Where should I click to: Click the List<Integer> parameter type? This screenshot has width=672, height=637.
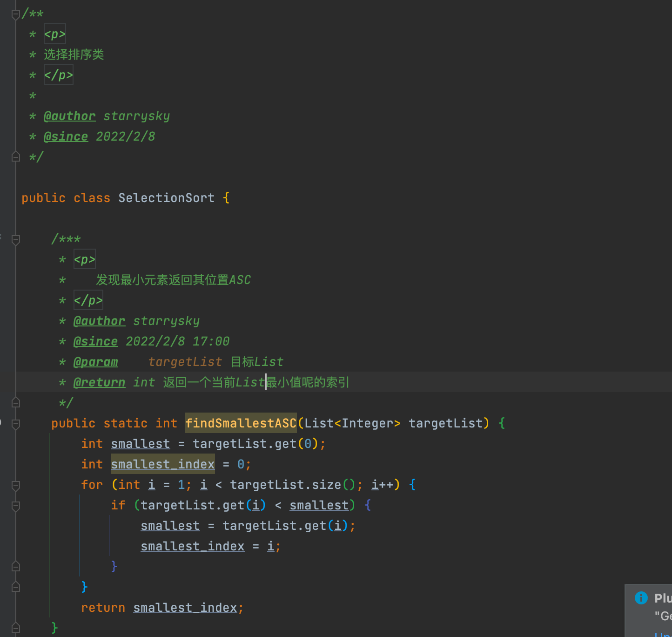pos(352,423)
